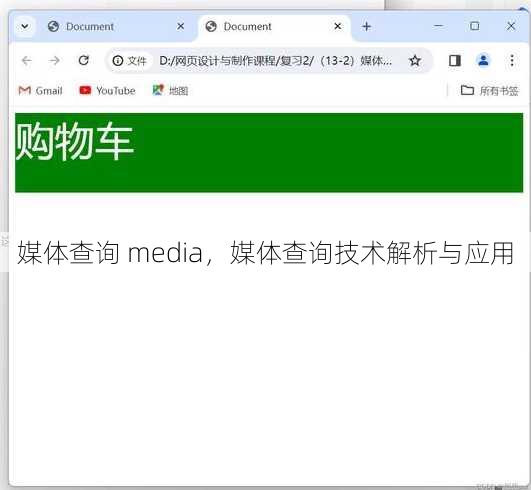Image resolution: width=531 pixels, height=490 pixels.
Task: Open the 所有书签 bookmarks folder
Action: coord(489,91)
